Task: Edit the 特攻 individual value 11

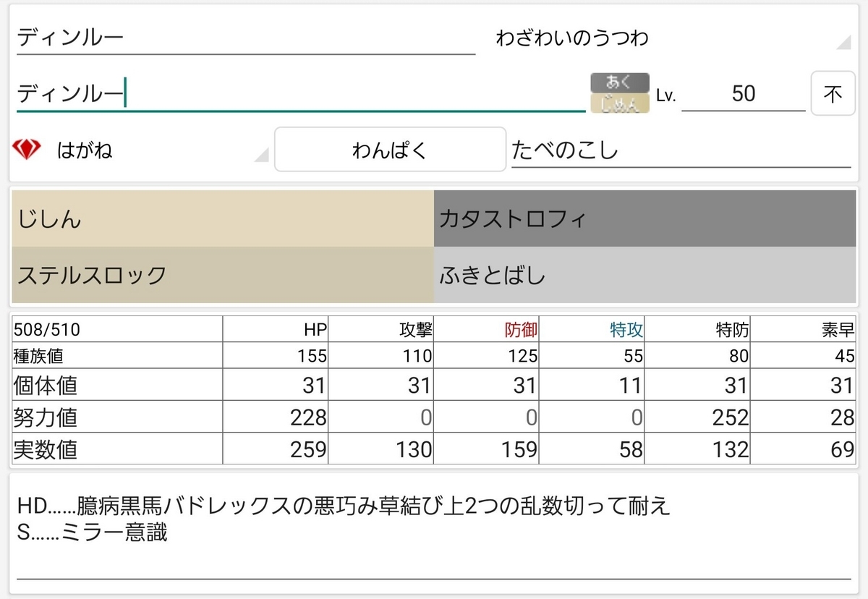Action: point(592,385)
